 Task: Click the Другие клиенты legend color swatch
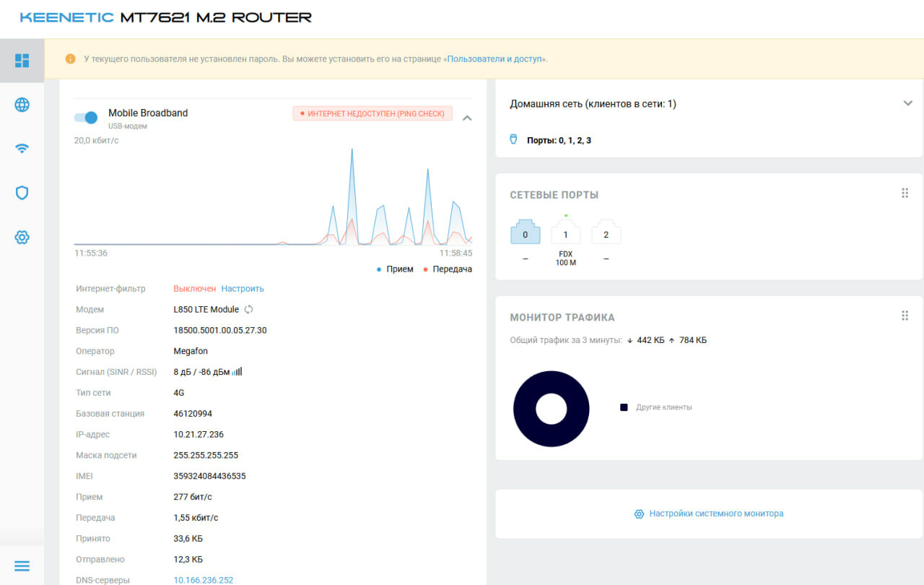pyautogui.click(x=624, y=407)
